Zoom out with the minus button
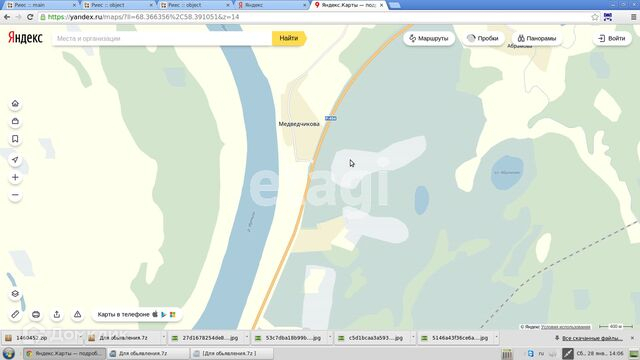Image resolution: width=640 pixels, height=360 pixels. [15, 195]
